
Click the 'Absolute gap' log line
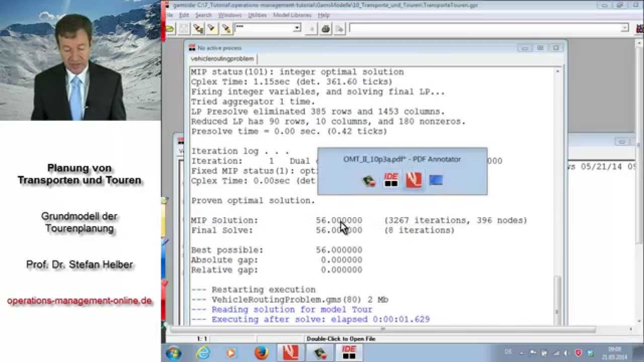[276, 260]
